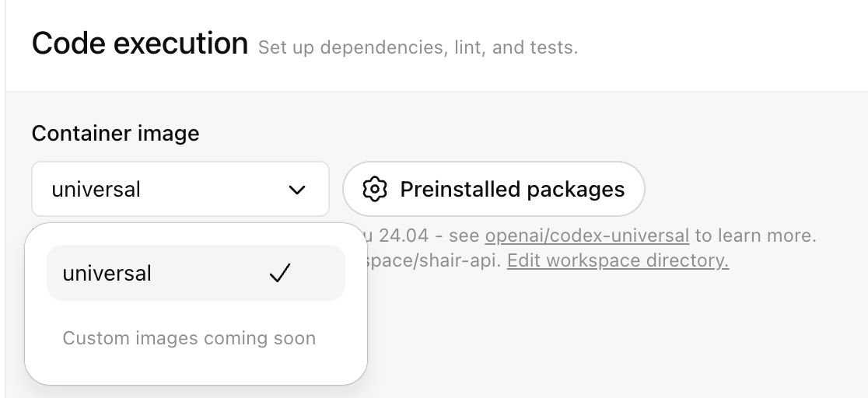
Task: Click the chevron arrow in the Container image selector
Action: coord(297,190)
